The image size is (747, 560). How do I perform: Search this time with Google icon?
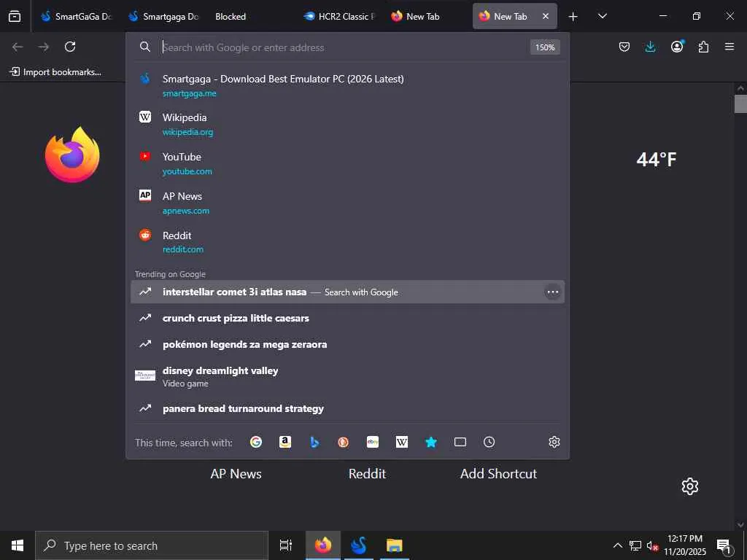pos(256,443)
